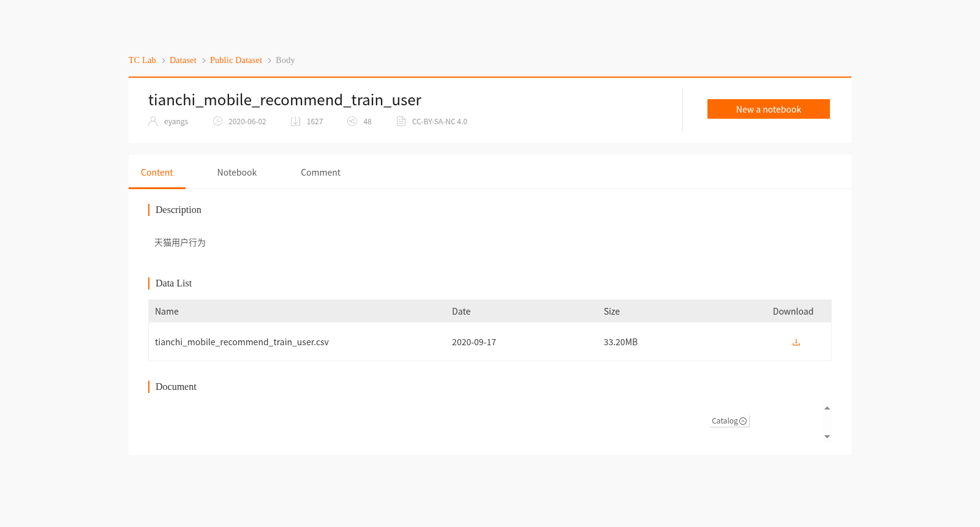
Task: Click the Body breadcrumb item
Action: click(x=285, y=60)
